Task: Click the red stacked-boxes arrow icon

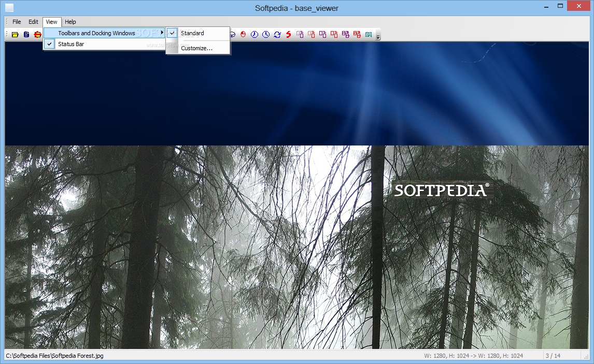Action: 357,34
